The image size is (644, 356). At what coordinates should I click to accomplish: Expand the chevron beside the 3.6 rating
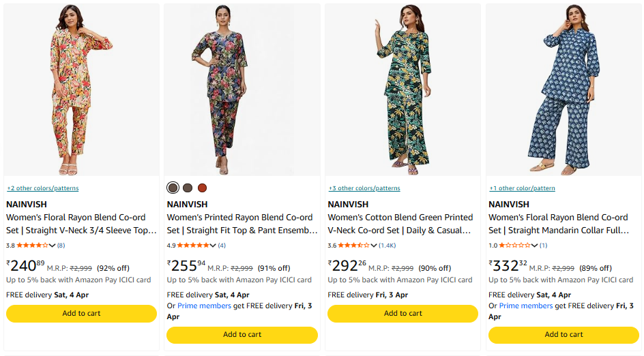tap(375, 246)
